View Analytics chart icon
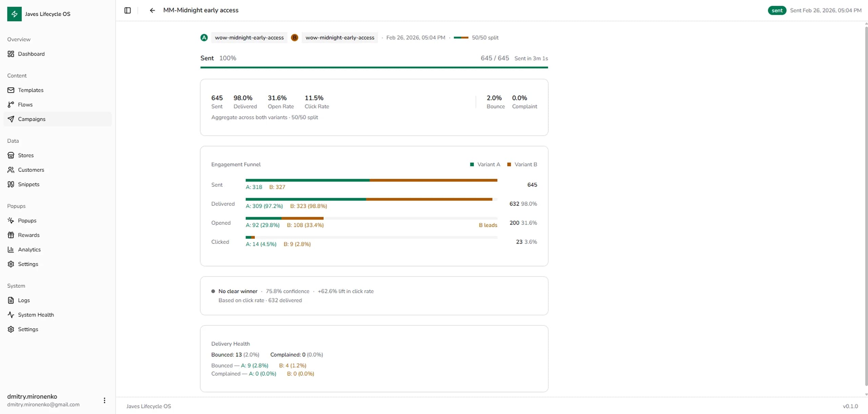The height and width of the screenshot is (414, 868). coord(11,249)
